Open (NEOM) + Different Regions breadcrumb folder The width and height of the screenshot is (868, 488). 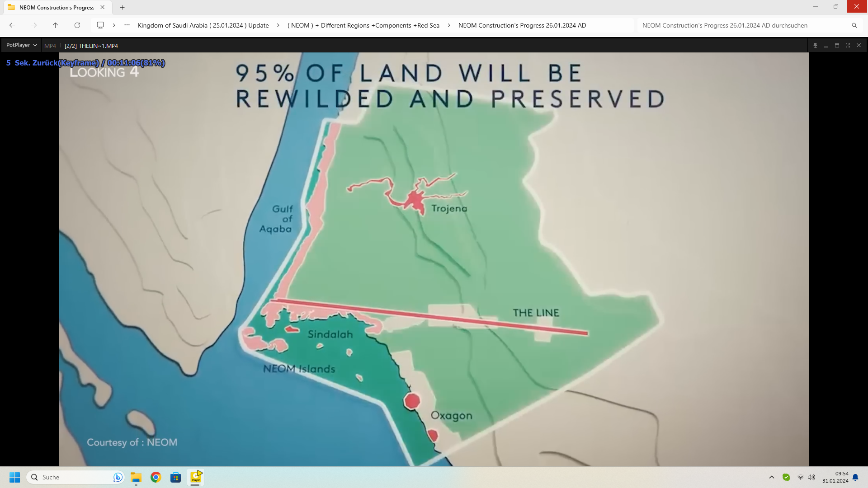363,25
